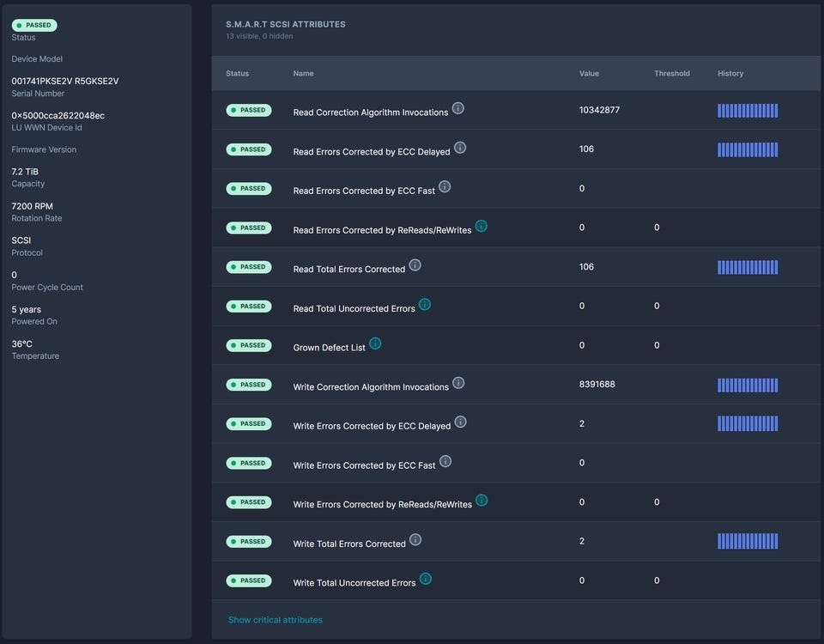Open history sparkline for Read Correction Algorithm Invocations
824x644 pixels.
[748, 111]
